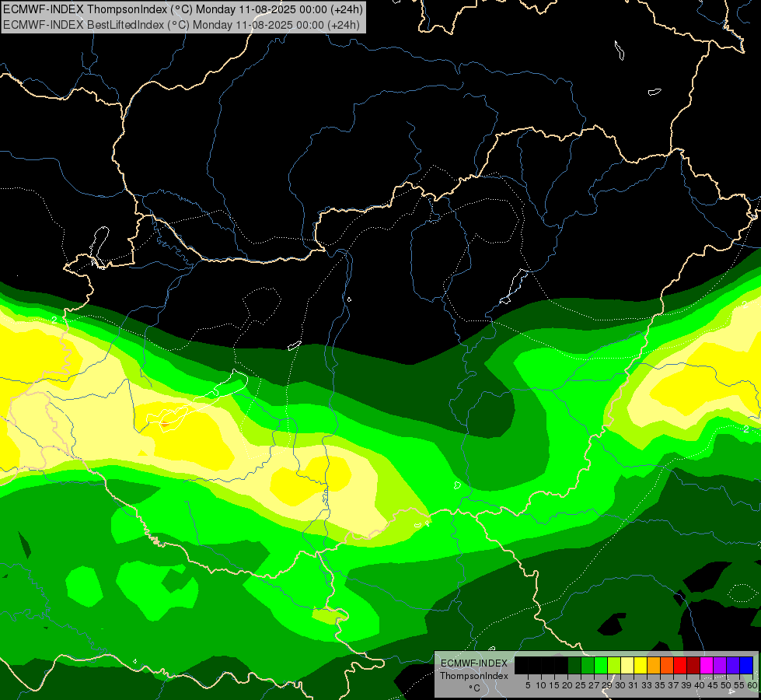This screenshot has width=761, height=700.
Task: Select the red 37-39 legend swatch
Action: point(680,665)
